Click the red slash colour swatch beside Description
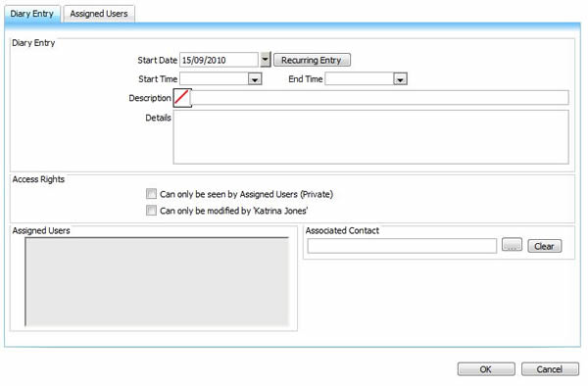This screenshot has width=588, height=386. coord(182,98)
